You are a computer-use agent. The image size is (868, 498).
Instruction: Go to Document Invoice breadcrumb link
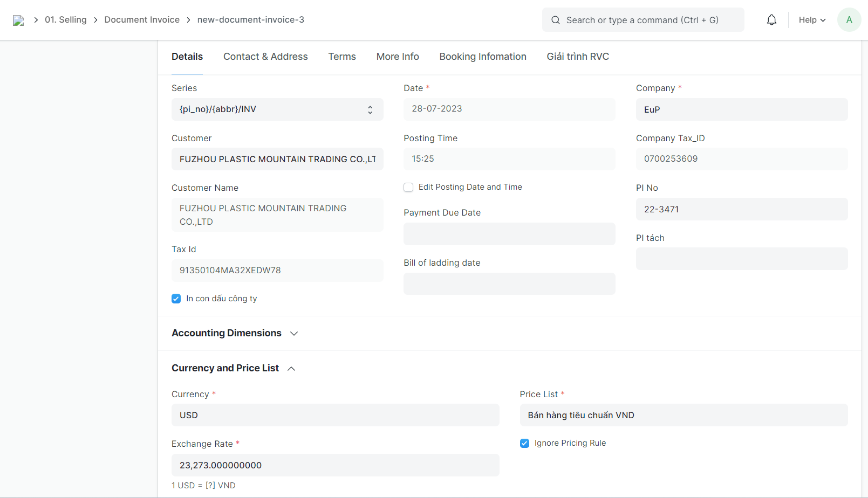click(142, 20)
